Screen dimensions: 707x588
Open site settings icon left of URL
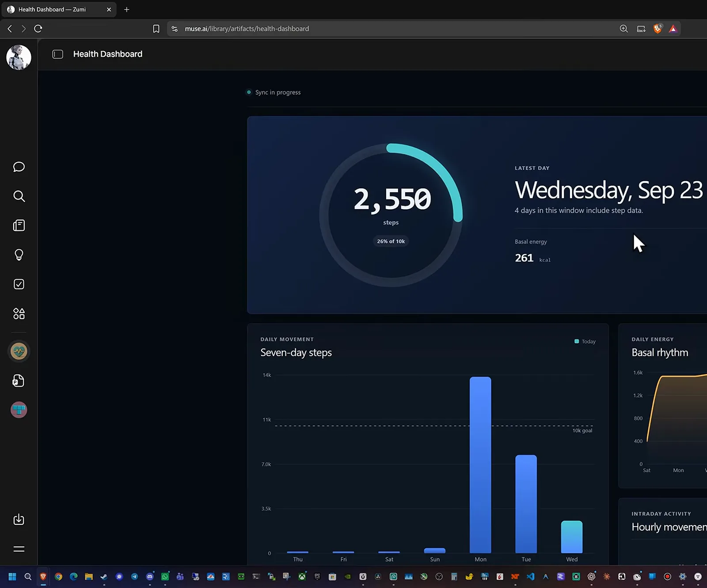pos(175,29)
